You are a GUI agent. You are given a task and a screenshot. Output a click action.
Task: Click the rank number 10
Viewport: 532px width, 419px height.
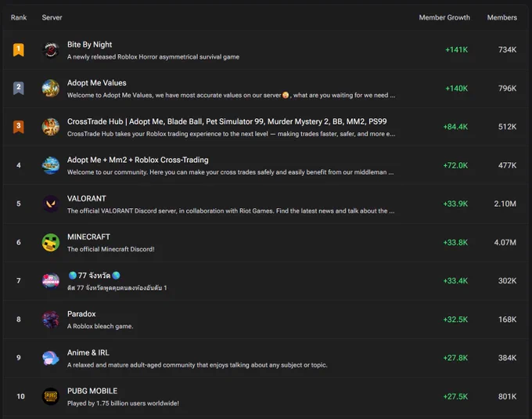pyautogui.click(x=20, y=396)
